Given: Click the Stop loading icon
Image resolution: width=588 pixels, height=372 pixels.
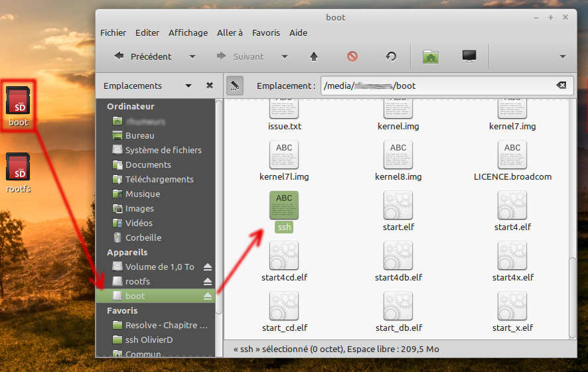Looking at the screenshot, I should click(352, 56).
